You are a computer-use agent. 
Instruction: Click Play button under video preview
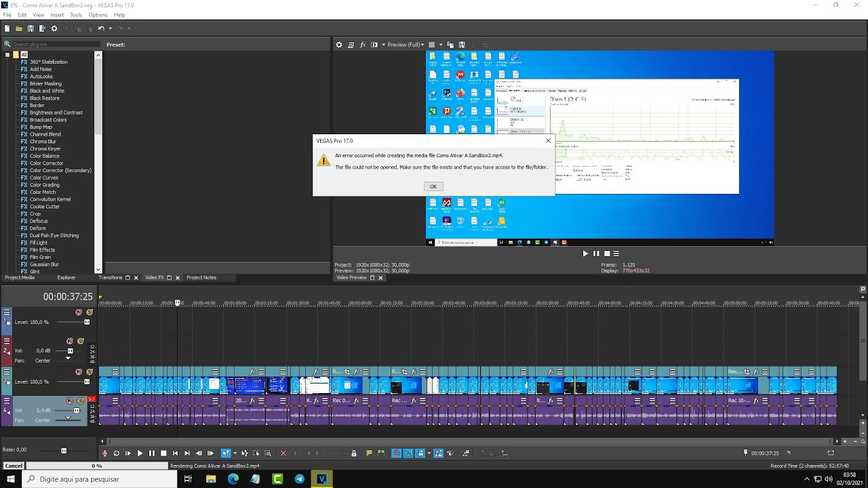[x=585, y=253]
